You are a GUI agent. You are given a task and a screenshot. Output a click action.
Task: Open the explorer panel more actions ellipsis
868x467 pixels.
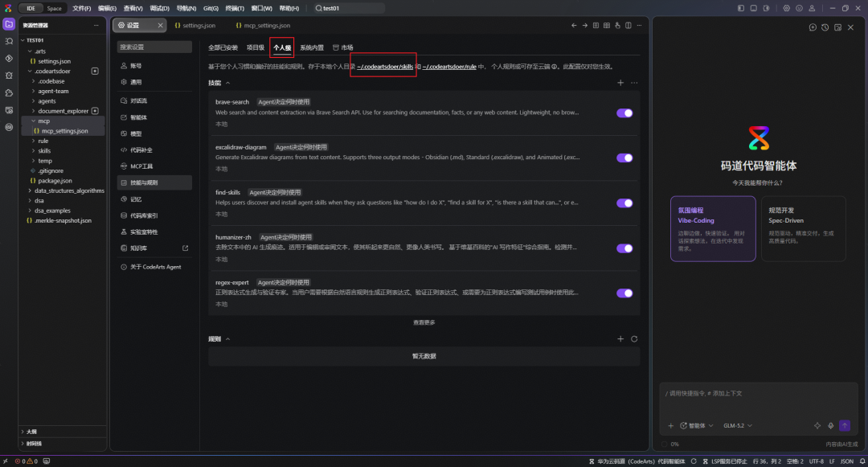(x=96, y=26)
